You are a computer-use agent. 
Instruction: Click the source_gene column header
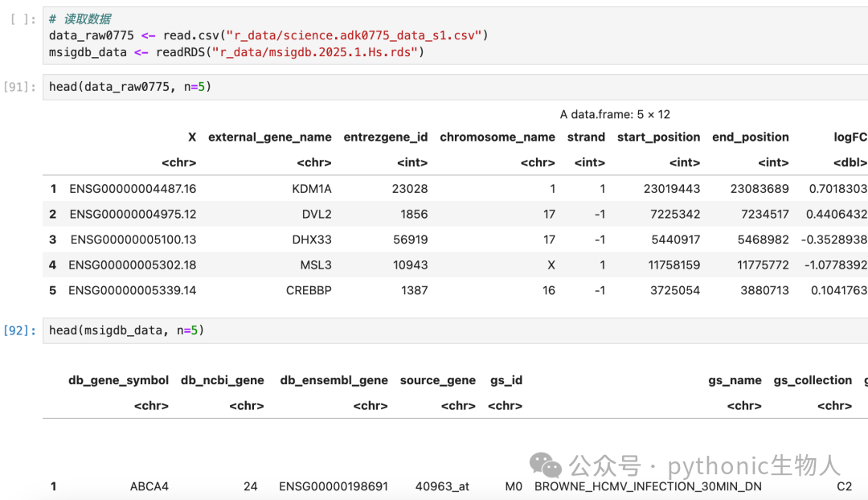(x=437, y=380)
